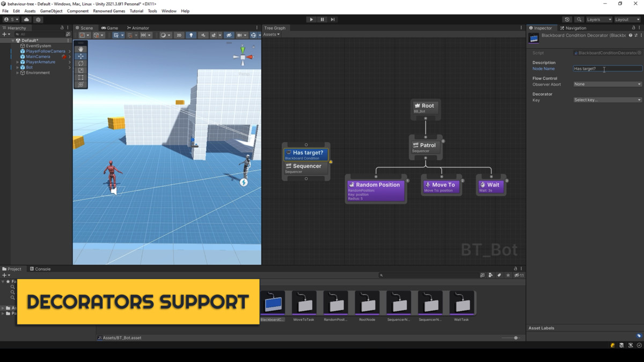The height and width of the screenshot is (362, 644).
Task: Click the Blackboard Condition Decorator script icon
Action: (x=576, y=53)
